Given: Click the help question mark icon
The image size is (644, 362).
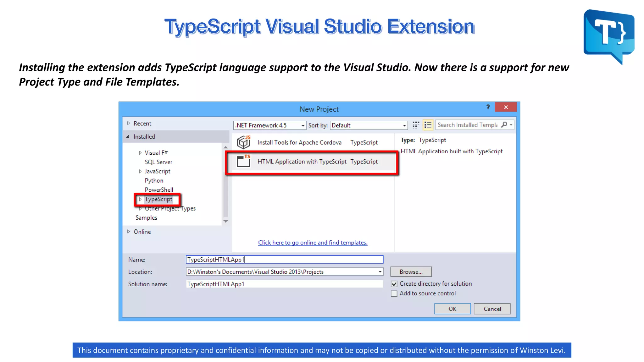Looking at the screenshot, I should tap(488, 107).
